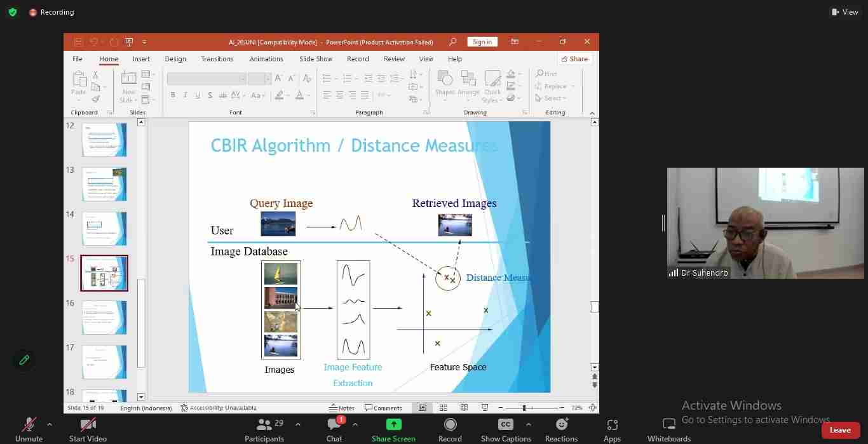Open the font size dropdown
868x444 pixels.
pos(268,78)
